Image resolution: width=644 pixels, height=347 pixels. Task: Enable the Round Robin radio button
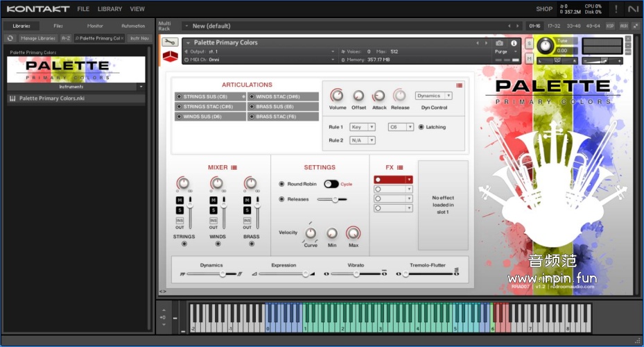pos(281,184)
